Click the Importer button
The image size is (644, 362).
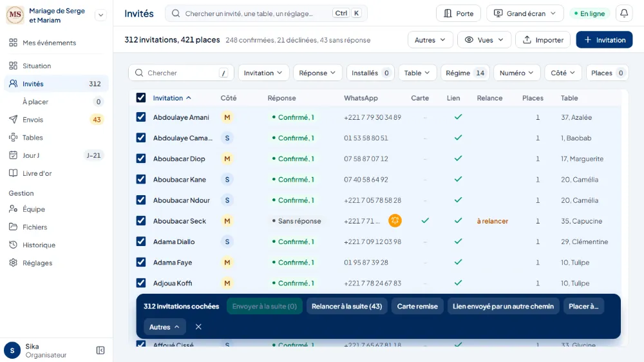(543, 40)
